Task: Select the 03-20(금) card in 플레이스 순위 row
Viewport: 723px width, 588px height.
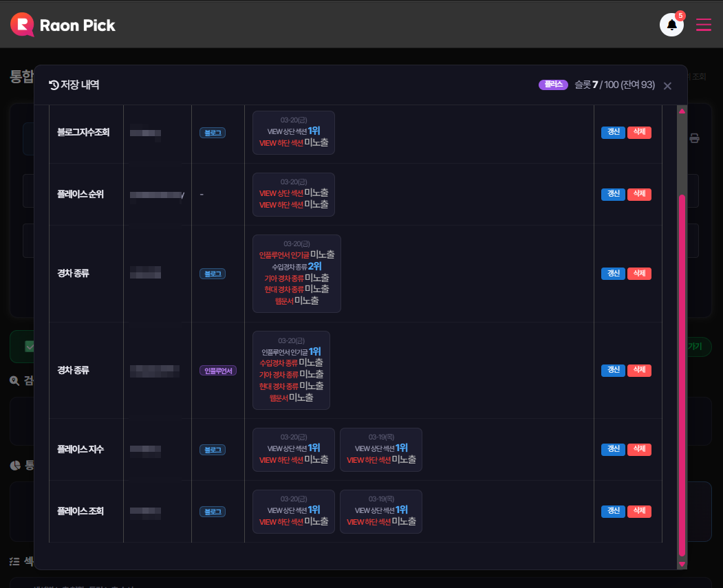Action: pos(294,195)
